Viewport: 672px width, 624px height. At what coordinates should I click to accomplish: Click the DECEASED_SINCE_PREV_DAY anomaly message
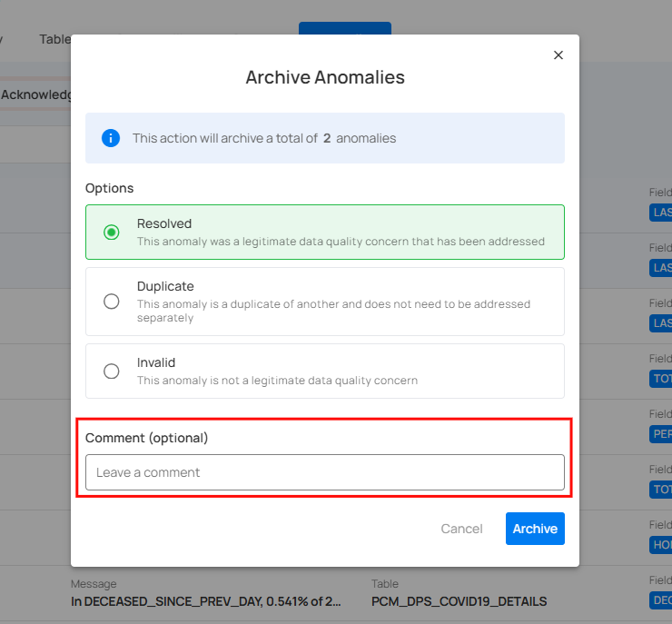[206, 601]
